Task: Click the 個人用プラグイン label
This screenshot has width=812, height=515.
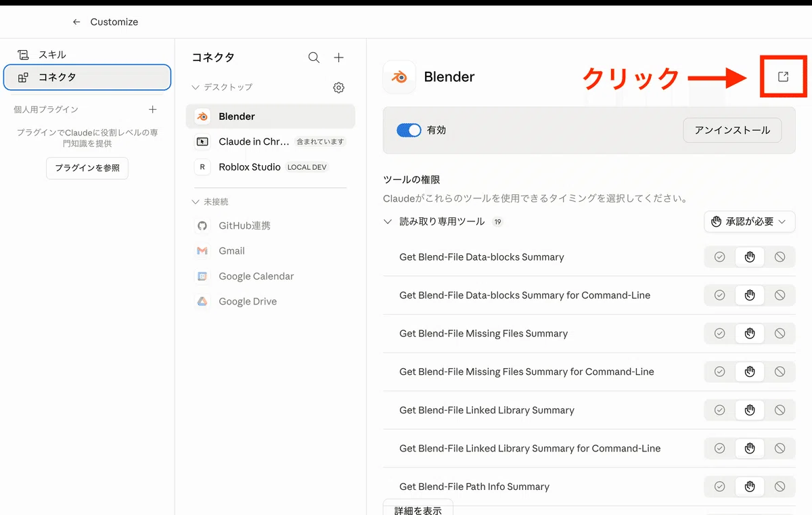Action: [x=46, y=110]
